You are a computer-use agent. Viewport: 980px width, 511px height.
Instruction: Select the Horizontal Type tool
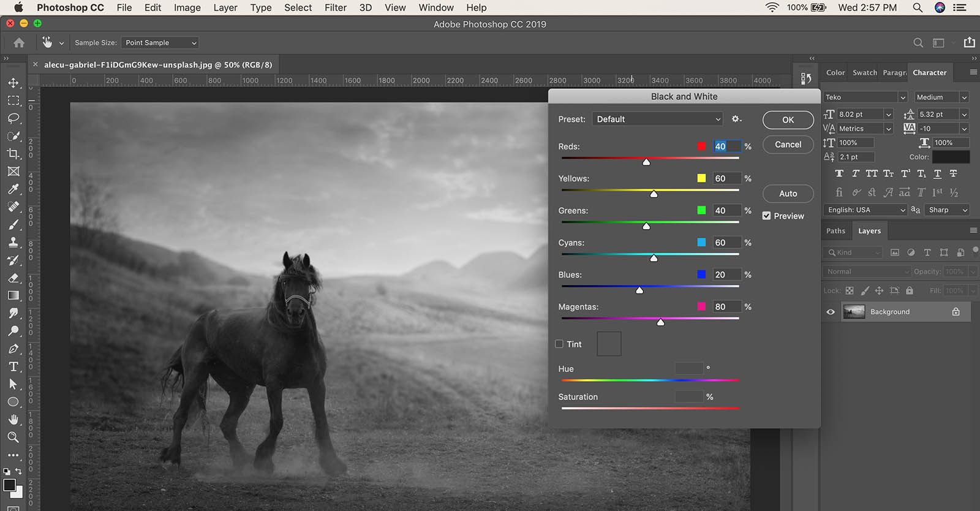13,366
